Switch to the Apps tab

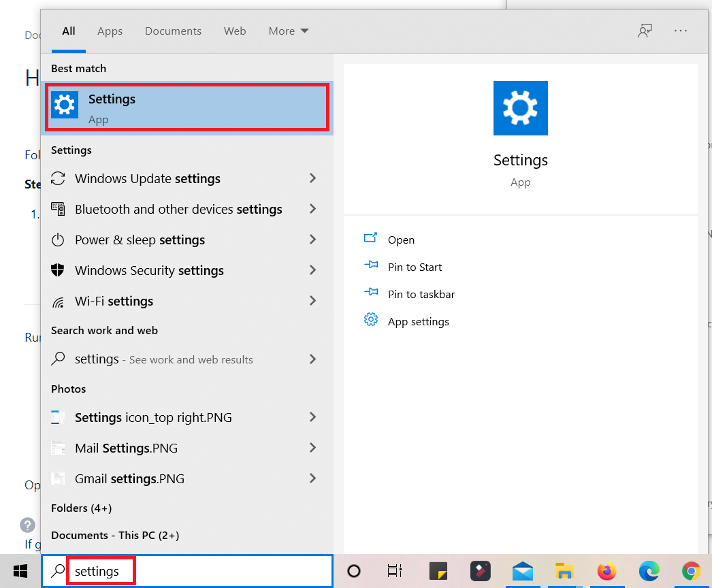point(110,31)
